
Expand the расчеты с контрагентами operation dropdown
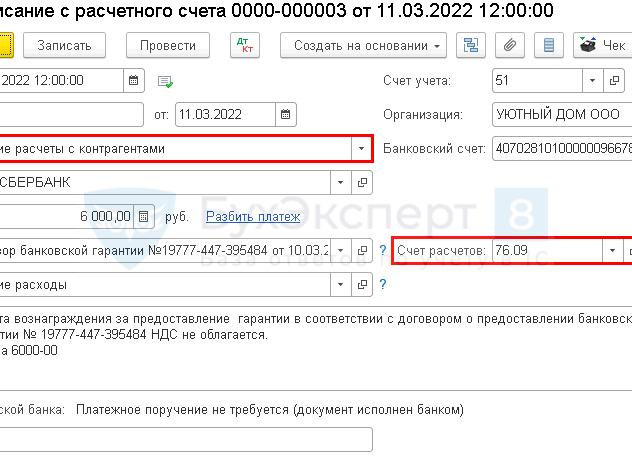[361, 148]
